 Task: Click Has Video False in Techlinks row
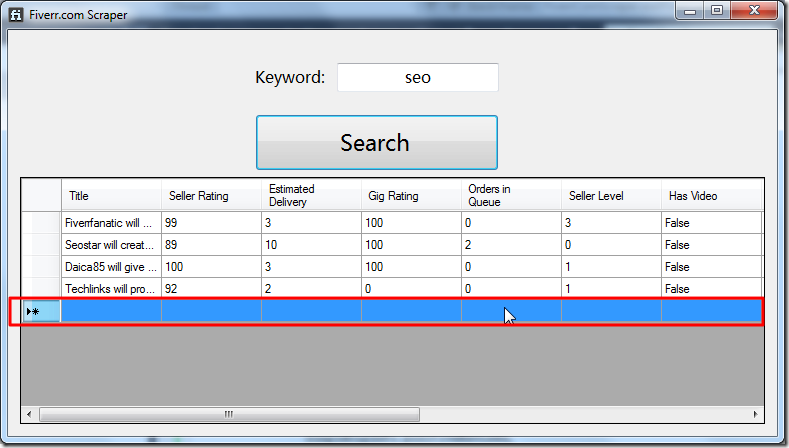(712, 288)
